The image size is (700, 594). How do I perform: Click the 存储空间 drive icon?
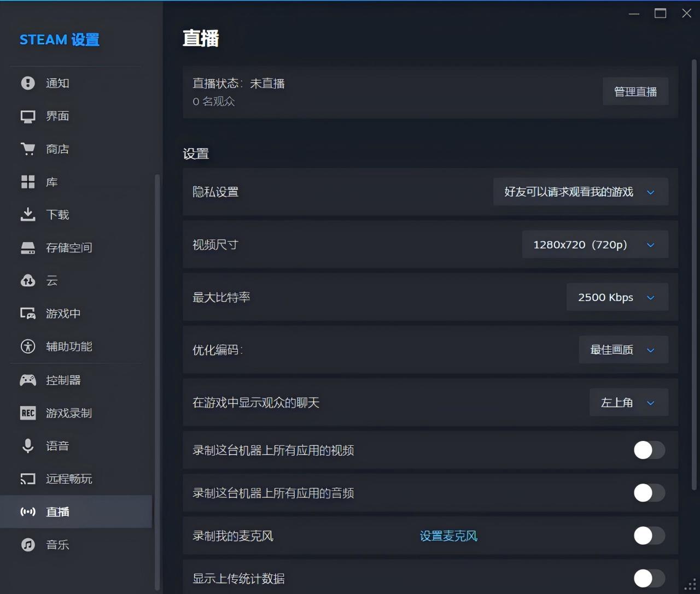click(28, 248)
